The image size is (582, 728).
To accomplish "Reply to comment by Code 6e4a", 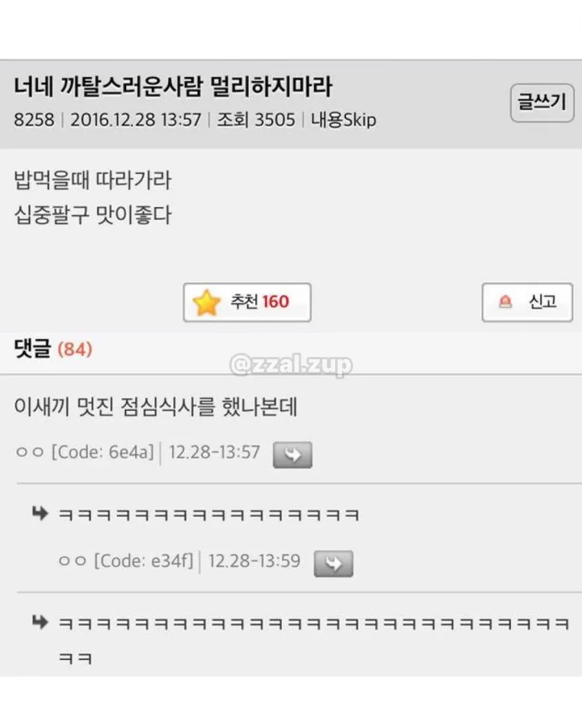I will pos(292,454).
